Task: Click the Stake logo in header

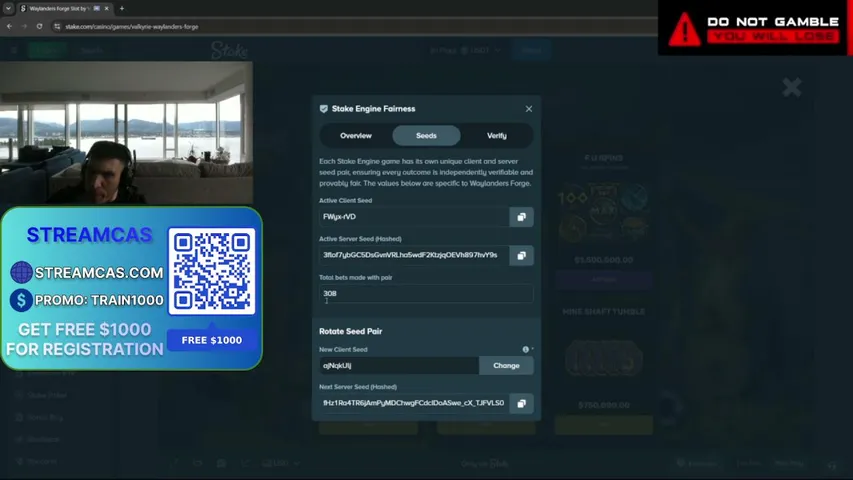Action: point(229,50)
